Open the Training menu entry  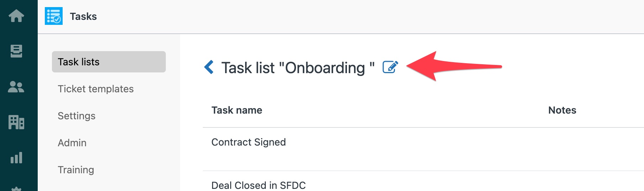click(76, 170)
